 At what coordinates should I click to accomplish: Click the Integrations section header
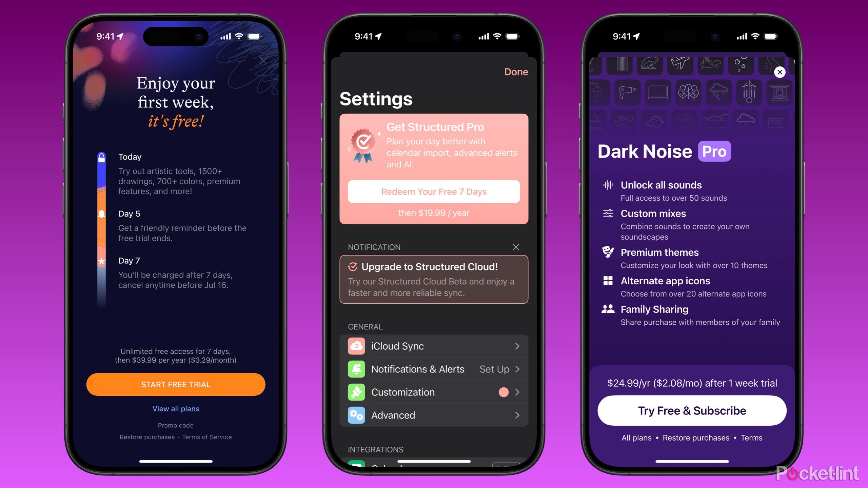click(373, 449)
